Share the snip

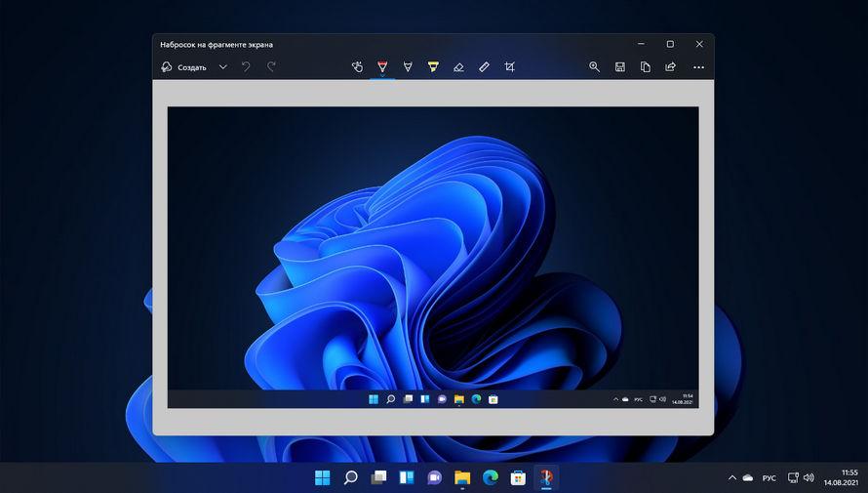tap(670, 67)
